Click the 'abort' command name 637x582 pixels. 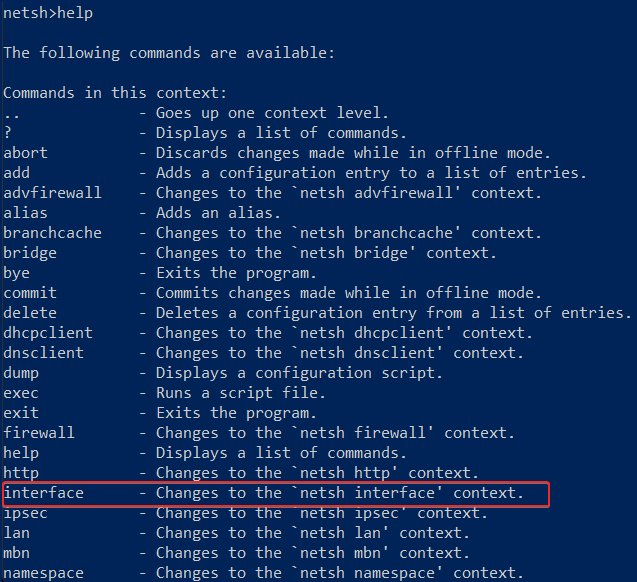pos(26,153)
